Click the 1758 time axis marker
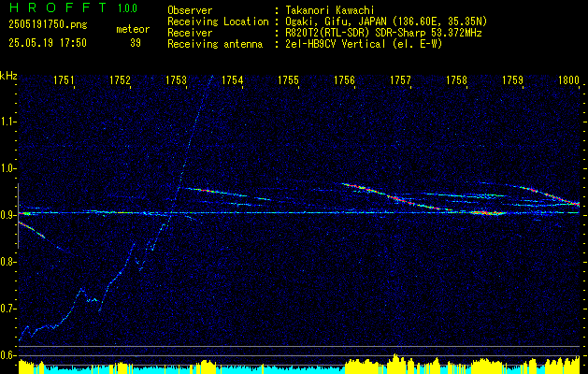Viewport: 588px width, 374px height. point(457,80)
